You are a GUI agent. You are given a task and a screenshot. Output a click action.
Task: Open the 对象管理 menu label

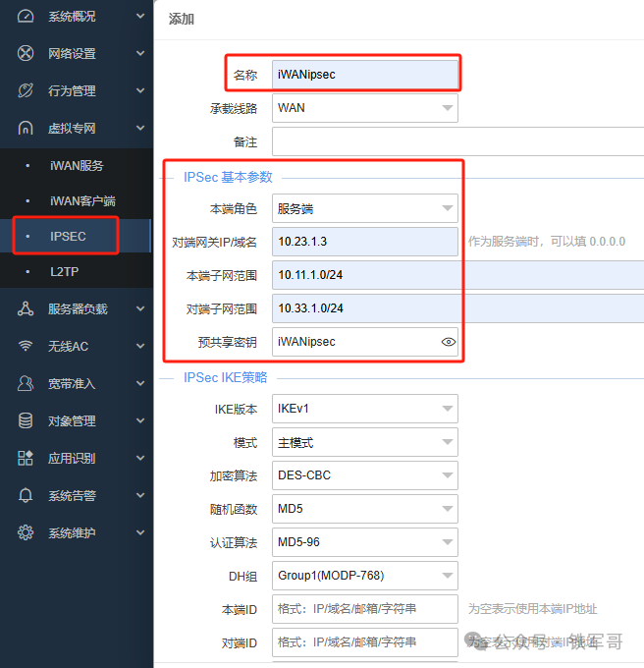(72, 420)
